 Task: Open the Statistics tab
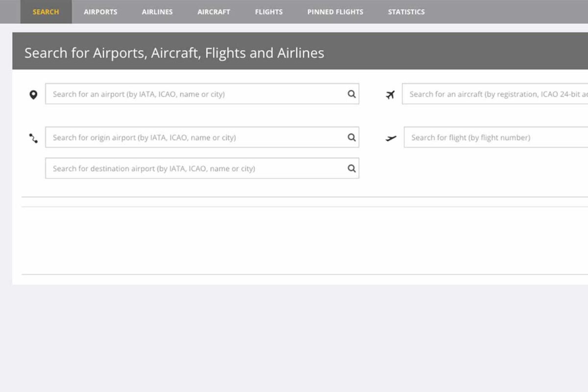406,12
